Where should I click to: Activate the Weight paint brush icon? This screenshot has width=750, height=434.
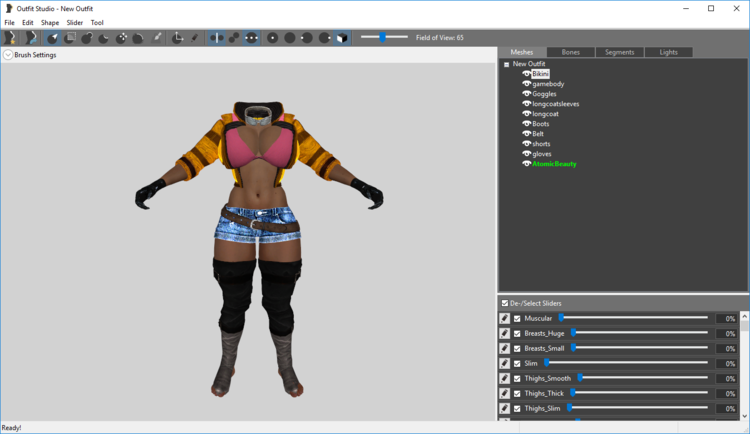pos(156,38)
